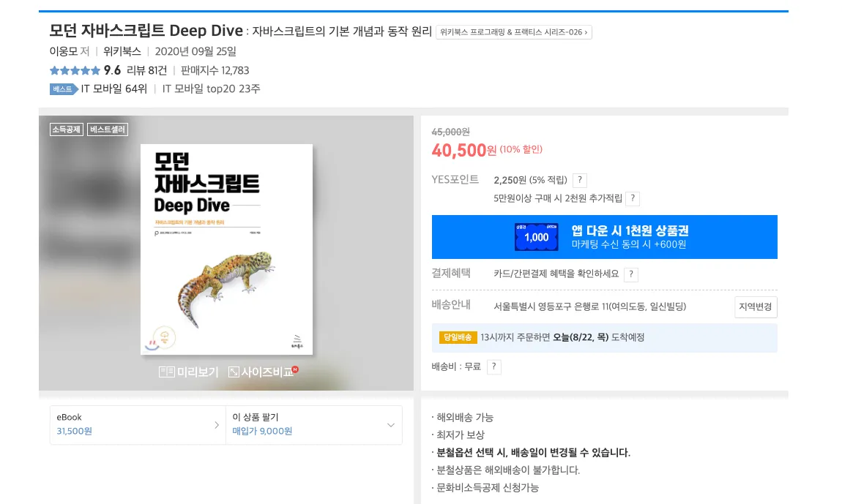Click the IT 모바일 top20 23주 link
This screenshot has height=504, width=842.
point(211,89)
